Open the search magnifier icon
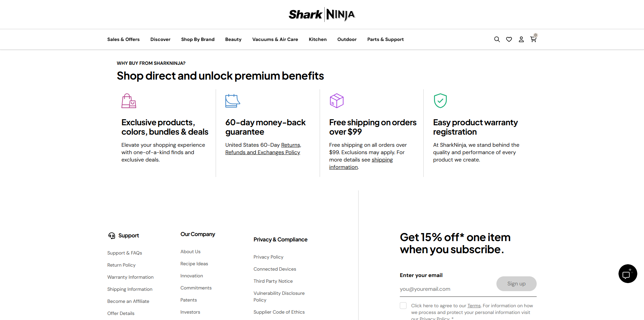Viewport: 644px width, 320px height. 497,39
